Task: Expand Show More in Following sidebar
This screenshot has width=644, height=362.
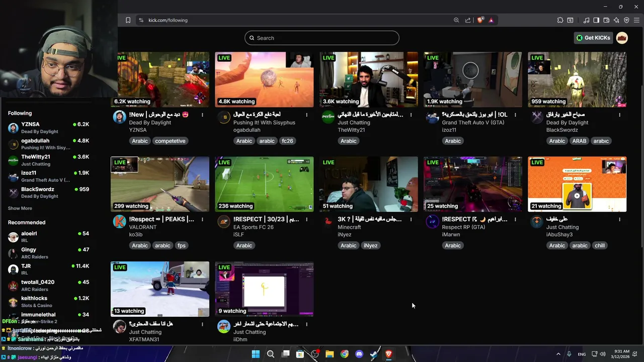Action: click(20, 208)
